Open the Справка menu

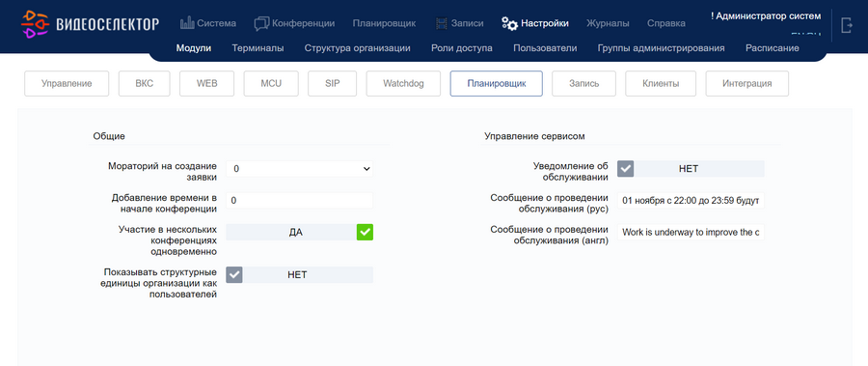[665, 23]
